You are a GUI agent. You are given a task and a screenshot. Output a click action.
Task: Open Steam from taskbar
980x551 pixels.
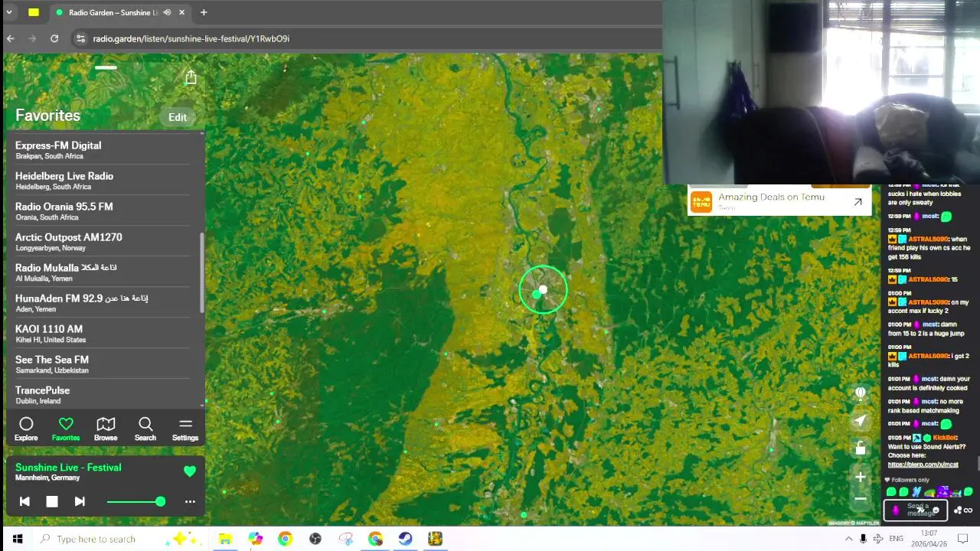click(405, 539)
